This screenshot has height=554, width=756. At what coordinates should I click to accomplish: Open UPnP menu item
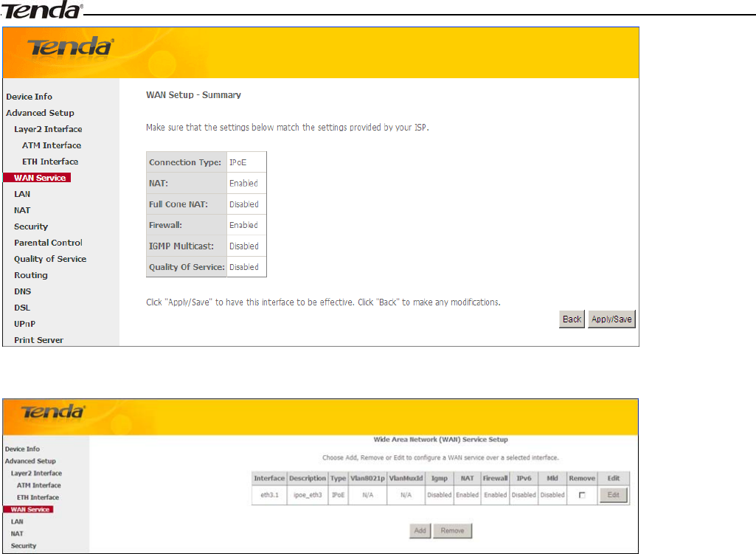click(24, 324)
